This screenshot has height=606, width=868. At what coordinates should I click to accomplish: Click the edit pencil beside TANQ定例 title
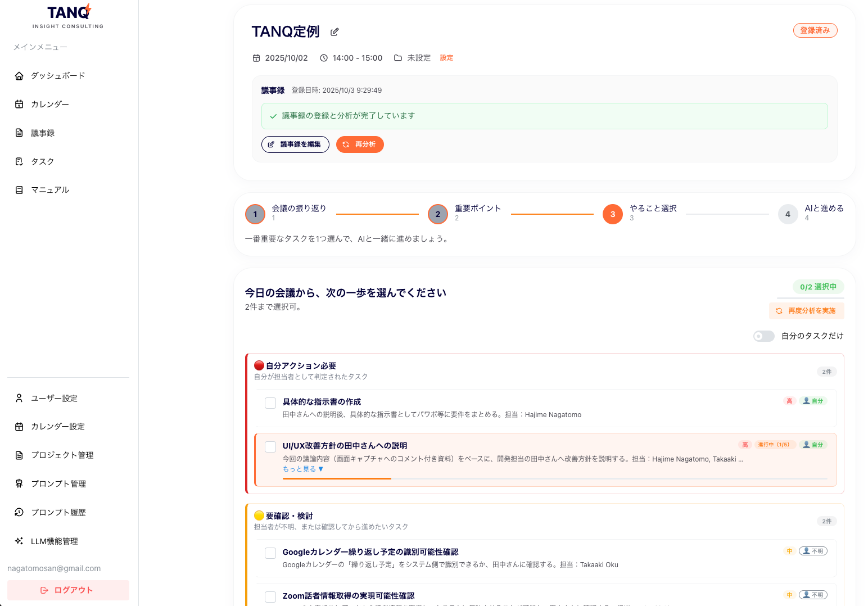[334, 32]
